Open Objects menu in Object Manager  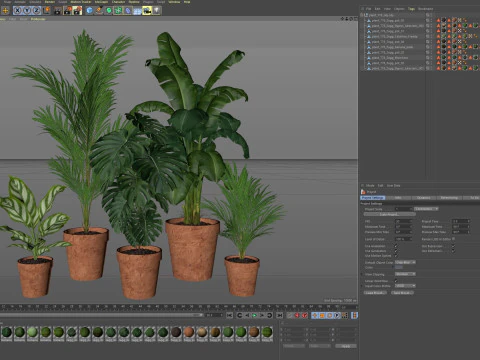click(x=399, y=9)
